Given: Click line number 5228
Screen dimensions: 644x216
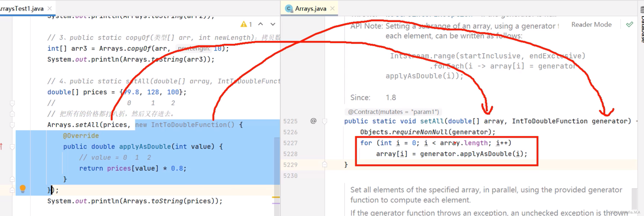Looking at the screenshot, I should (290, 154).
